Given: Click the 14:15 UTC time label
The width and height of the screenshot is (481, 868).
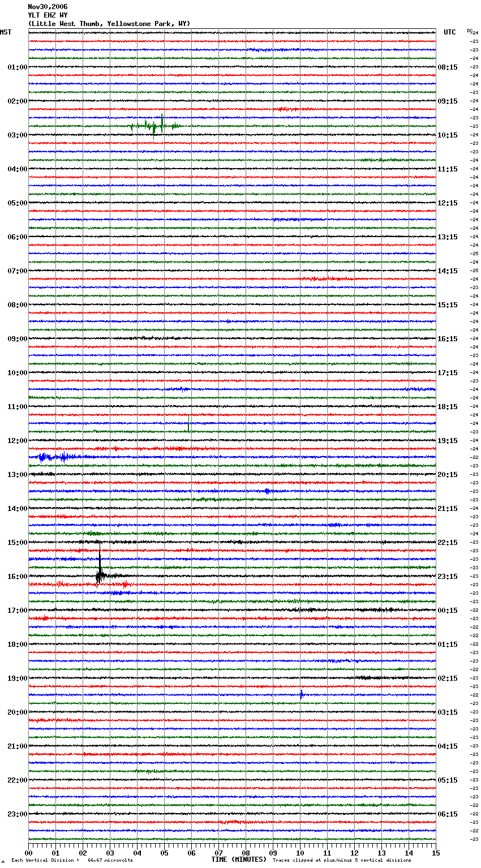Looking at the screenshot, I should tap(448, 271).
